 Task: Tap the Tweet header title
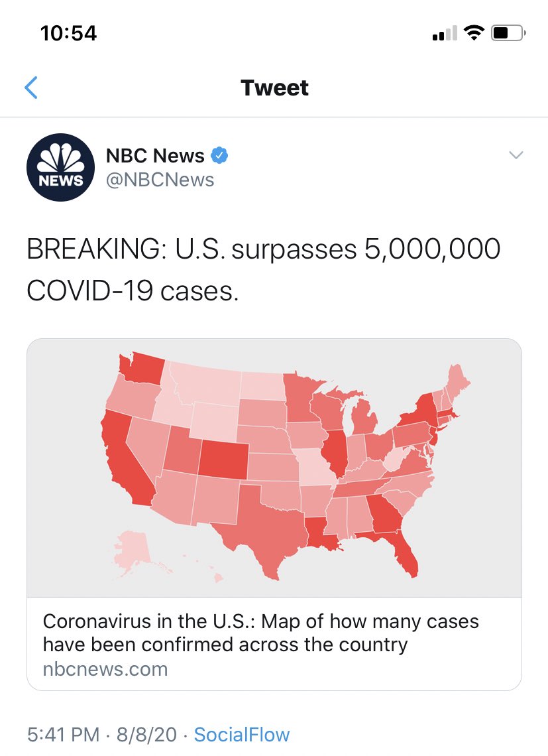[274, 88]
